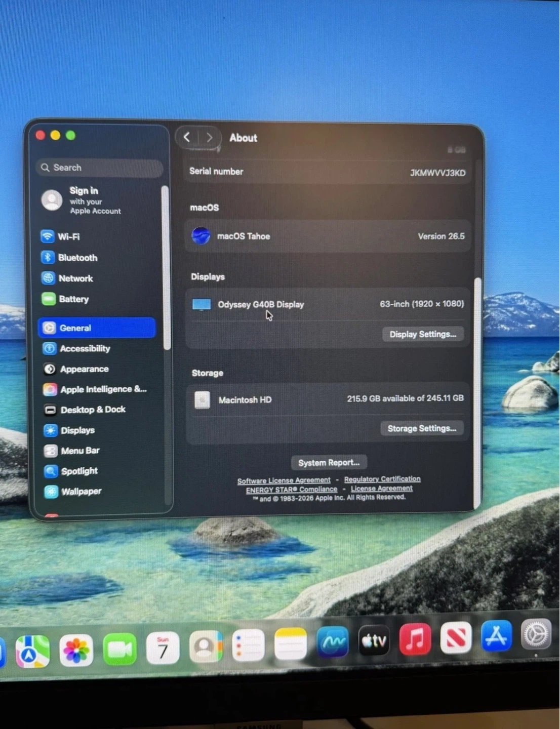Open Menu Bar settings

[x=72, y=451]
